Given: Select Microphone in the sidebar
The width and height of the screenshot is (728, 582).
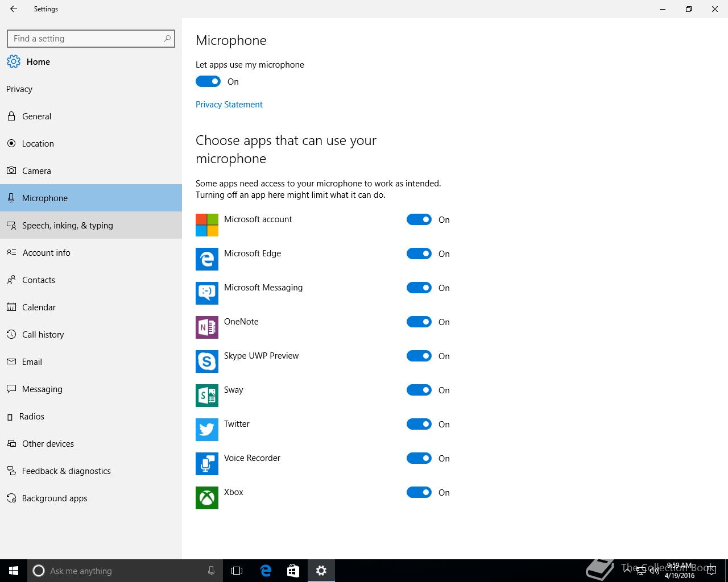Looking at the screenshot, I should tap(91, 198).
